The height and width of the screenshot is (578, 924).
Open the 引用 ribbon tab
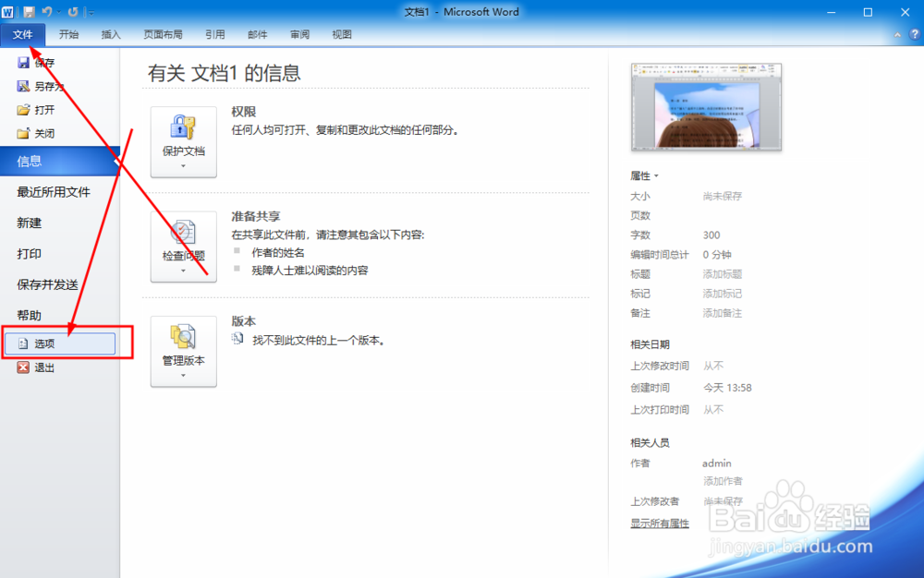coord(214,35)
